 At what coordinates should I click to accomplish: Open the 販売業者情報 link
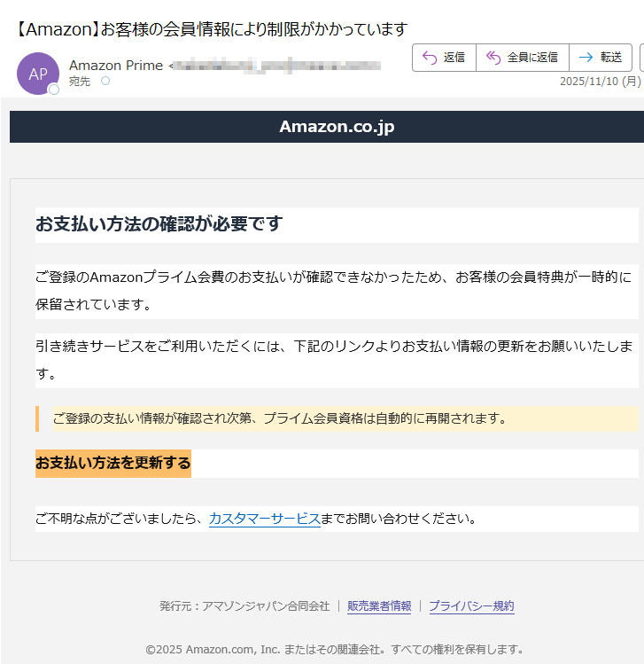coord(379,606)
